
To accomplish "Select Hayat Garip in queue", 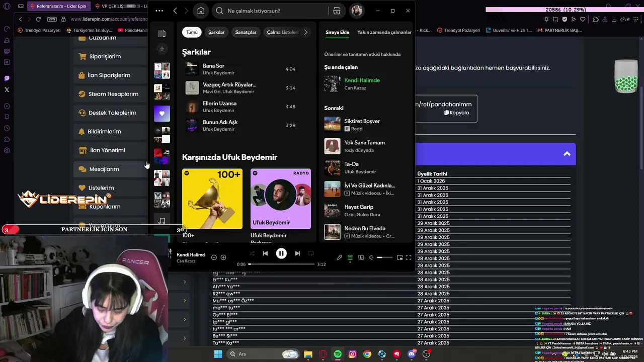I will tap(366, 210).
